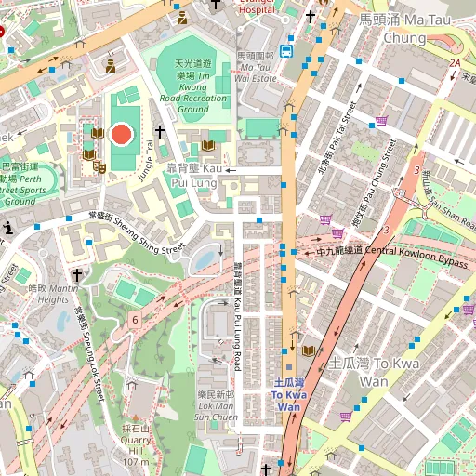Click the church cross icon beside Jungle Trail
The height and width of the screenshot is (476, 476).
[x=160, y=132]
